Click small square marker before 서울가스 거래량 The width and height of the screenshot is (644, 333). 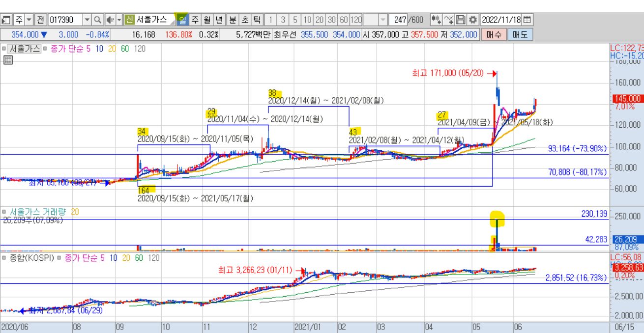coord(4,212)
